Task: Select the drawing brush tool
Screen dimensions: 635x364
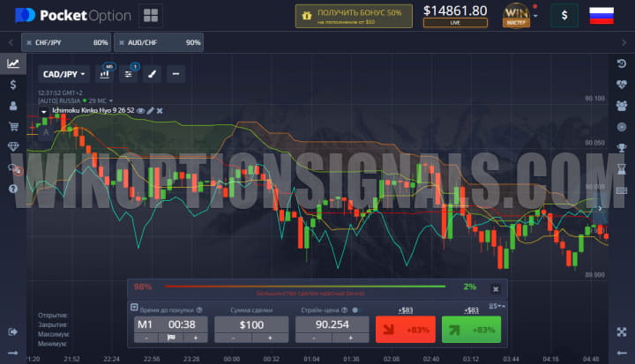Action: [152, 74]
